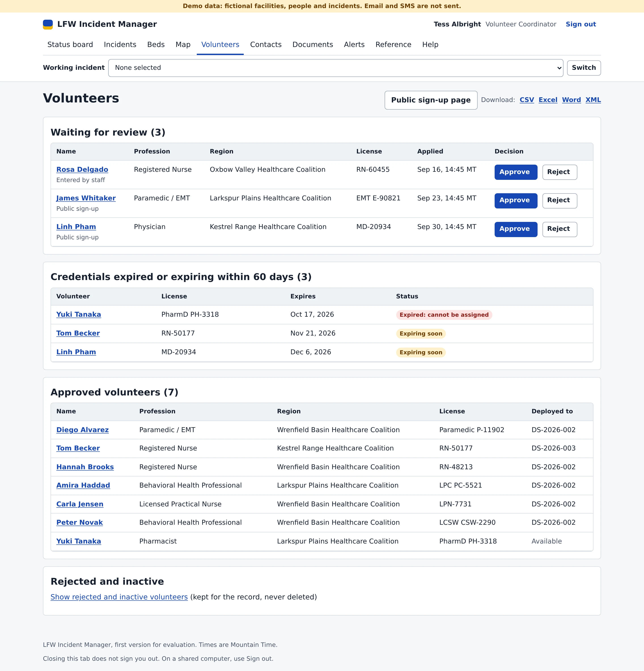Open the Public sign-up page
This screenshot has width=644, height=671.
tap(431, 100)
